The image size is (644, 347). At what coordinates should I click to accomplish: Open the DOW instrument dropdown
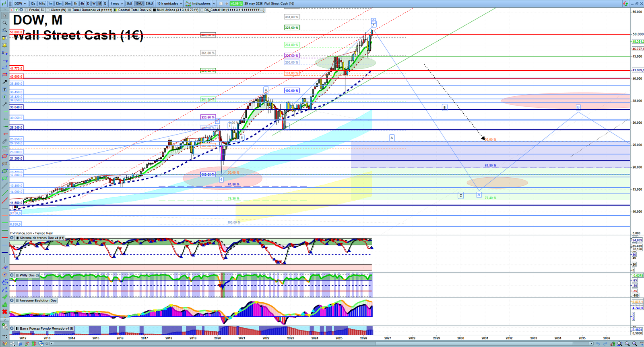[20, 4]
